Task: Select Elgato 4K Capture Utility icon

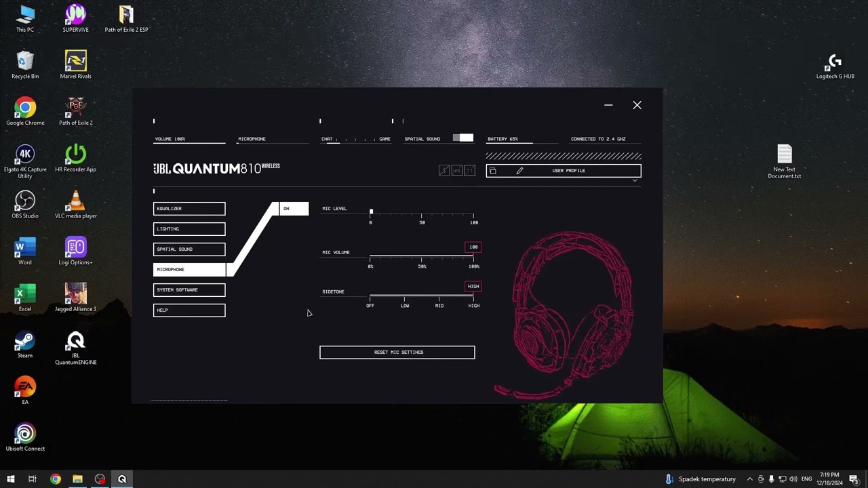Action: (25, 161)
